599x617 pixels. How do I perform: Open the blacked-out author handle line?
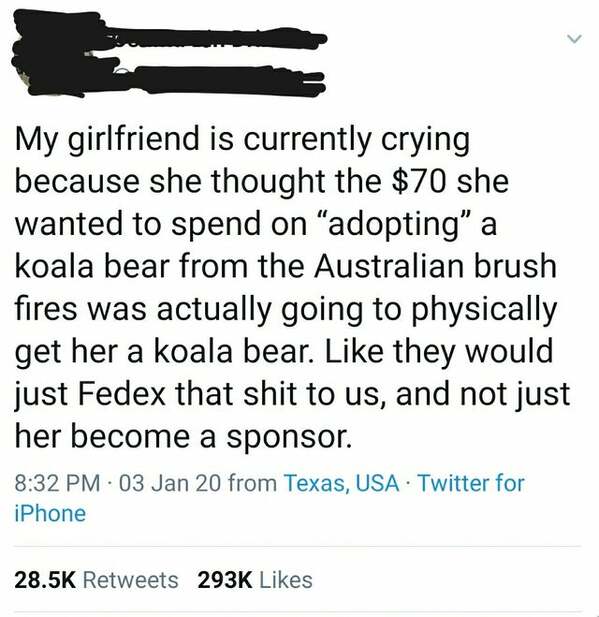pos(220,79)
